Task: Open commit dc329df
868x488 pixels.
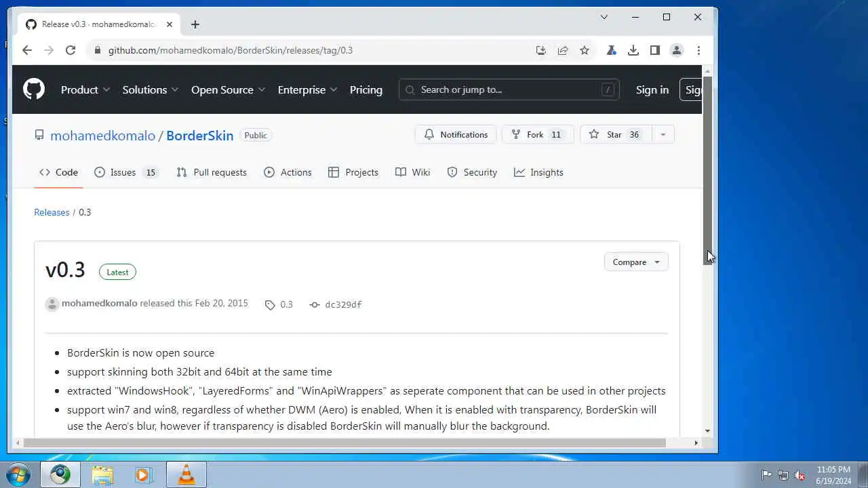Action: [336, 304]
